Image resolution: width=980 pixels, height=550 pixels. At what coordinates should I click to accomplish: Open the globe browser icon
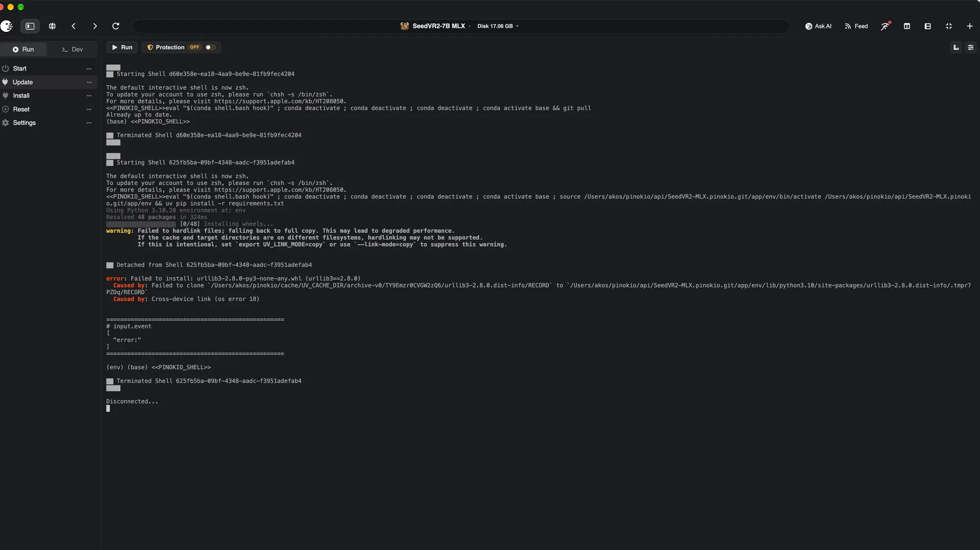(52, 26)
